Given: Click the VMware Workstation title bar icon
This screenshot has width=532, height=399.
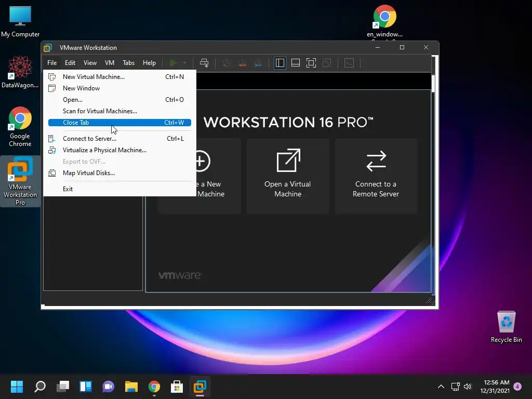Looking at the screenshot, I should coord(48,48).
